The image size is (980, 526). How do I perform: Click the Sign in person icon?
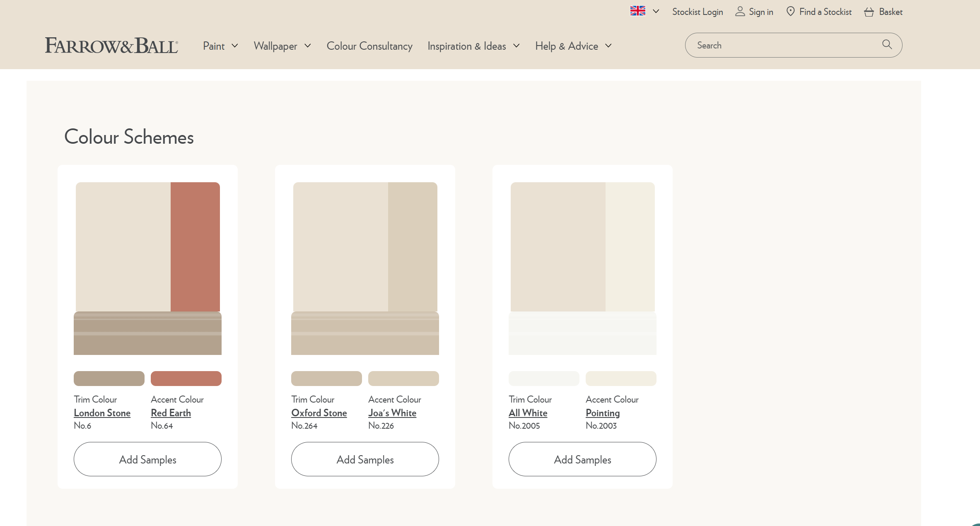(740, 12)
